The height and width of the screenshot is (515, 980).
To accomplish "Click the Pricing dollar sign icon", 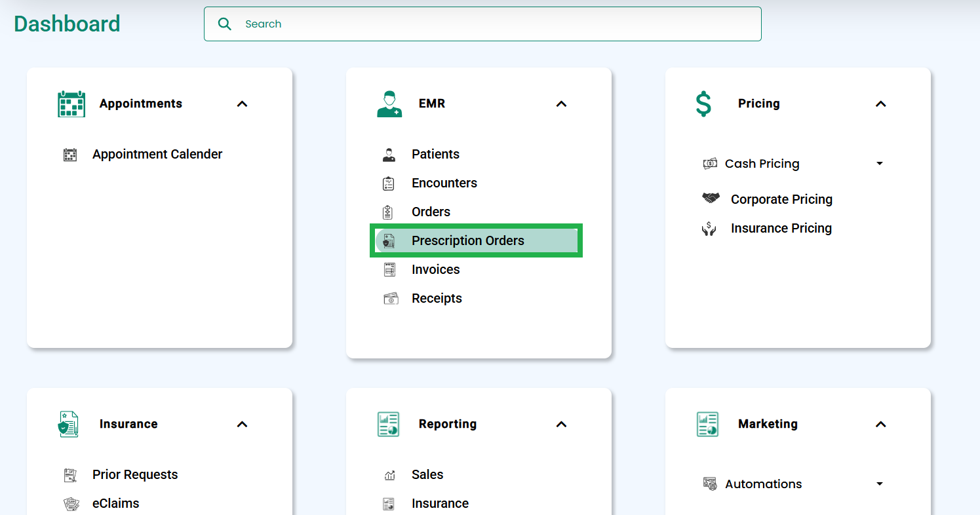I will click(703, 104).
